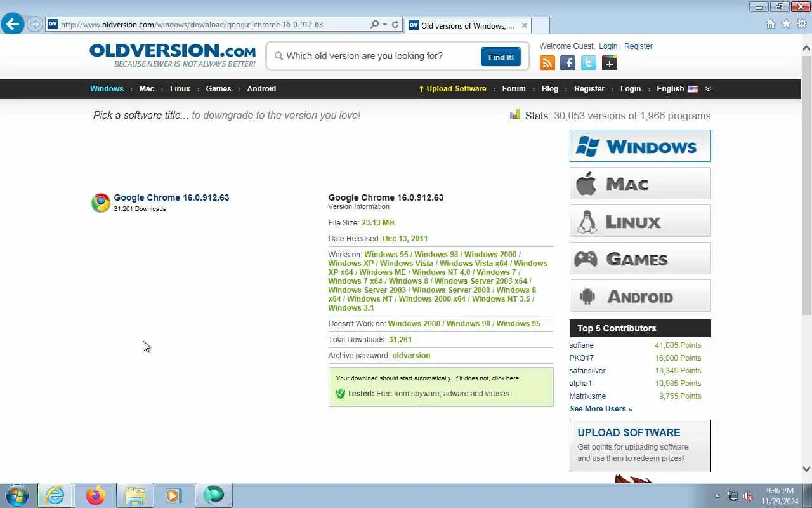The image size is (812, 508).
Task: Open Favorites star icon in browser
Action: pos(786,24)
